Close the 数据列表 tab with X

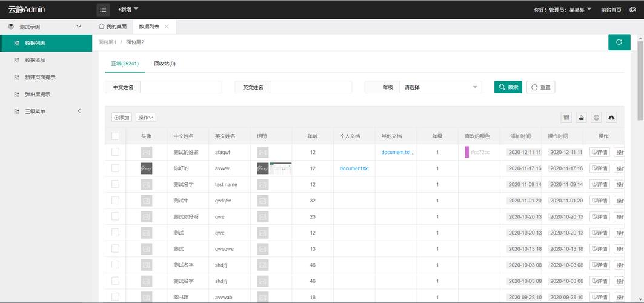[x=167, y=27]
